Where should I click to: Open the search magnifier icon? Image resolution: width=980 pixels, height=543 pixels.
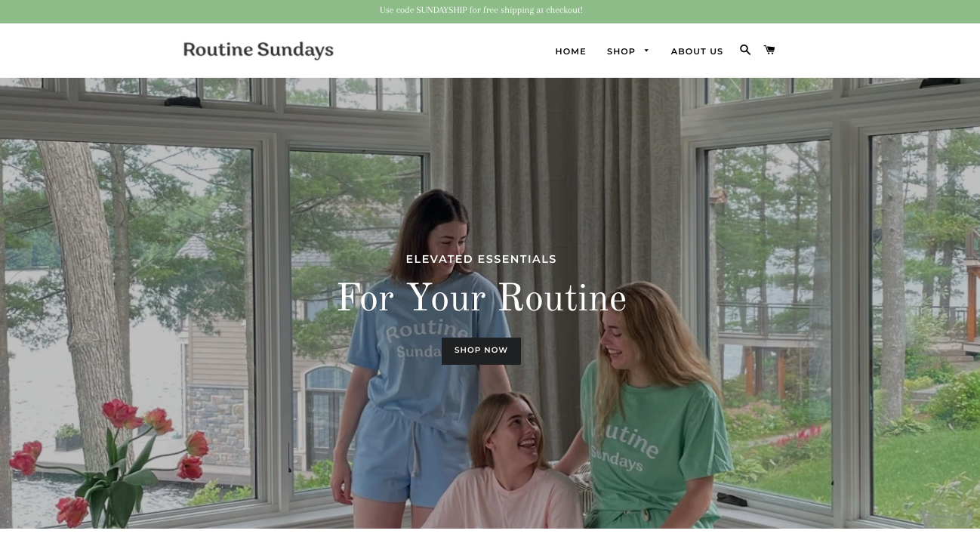point(745,50)
